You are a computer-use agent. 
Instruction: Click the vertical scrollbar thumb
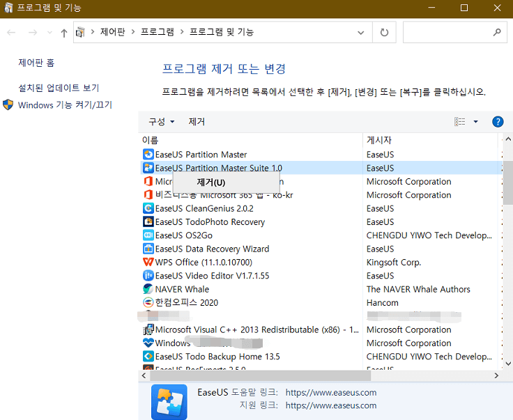(507, 182)
